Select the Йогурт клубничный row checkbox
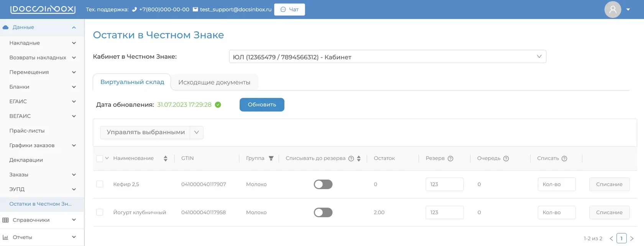644x246 pixels. tap(100, 212)
